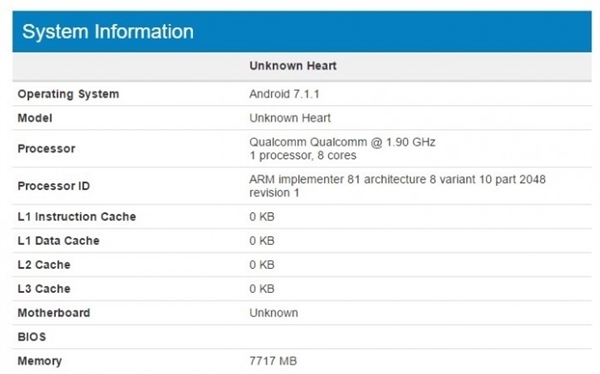Select the Unknown Heart column header
Viewport: 600px width, 374px height.
point(293,66)
